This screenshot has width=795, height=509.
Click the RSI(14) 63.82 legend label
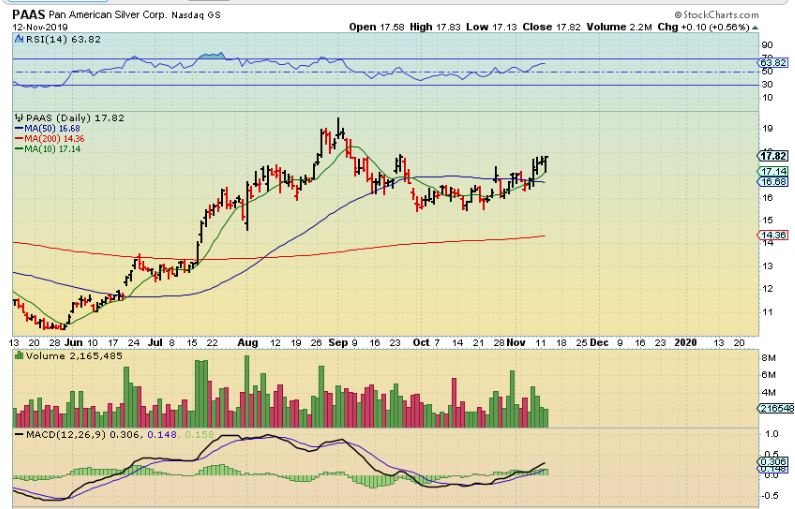click(63, 39)
